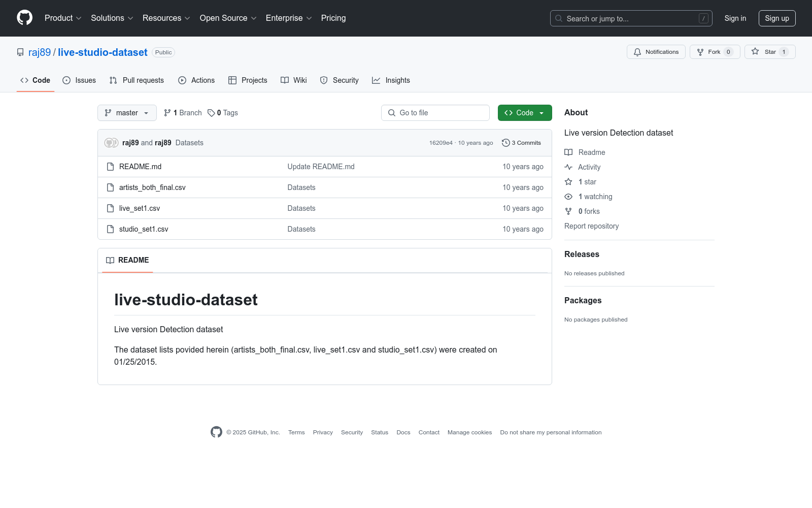Open artists_both_final.csv file

coord(152,187)
